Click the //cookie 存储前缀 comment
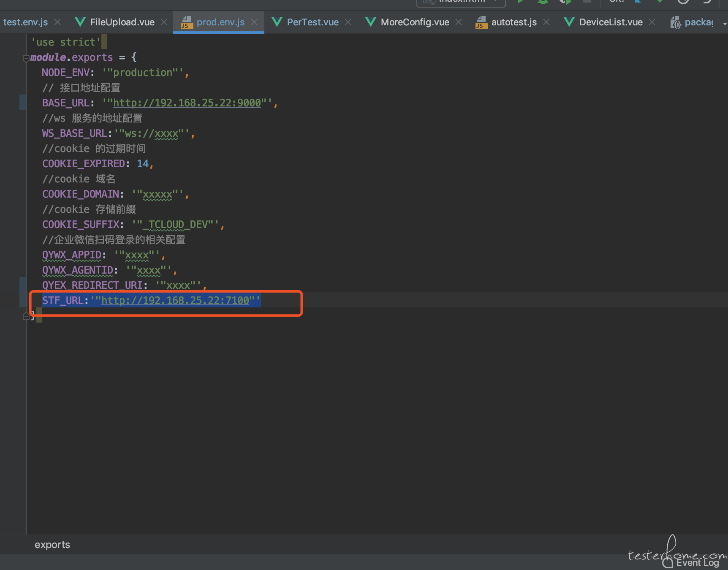728x570 pixels. tap(89, 209)
